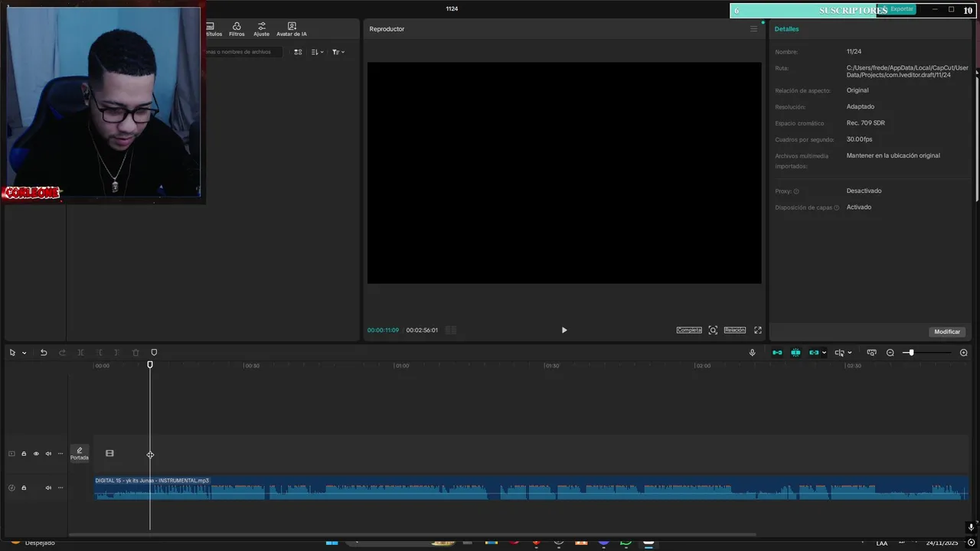Open audio track more options
The image size is (980, 551).
click(x=60, y=487)
